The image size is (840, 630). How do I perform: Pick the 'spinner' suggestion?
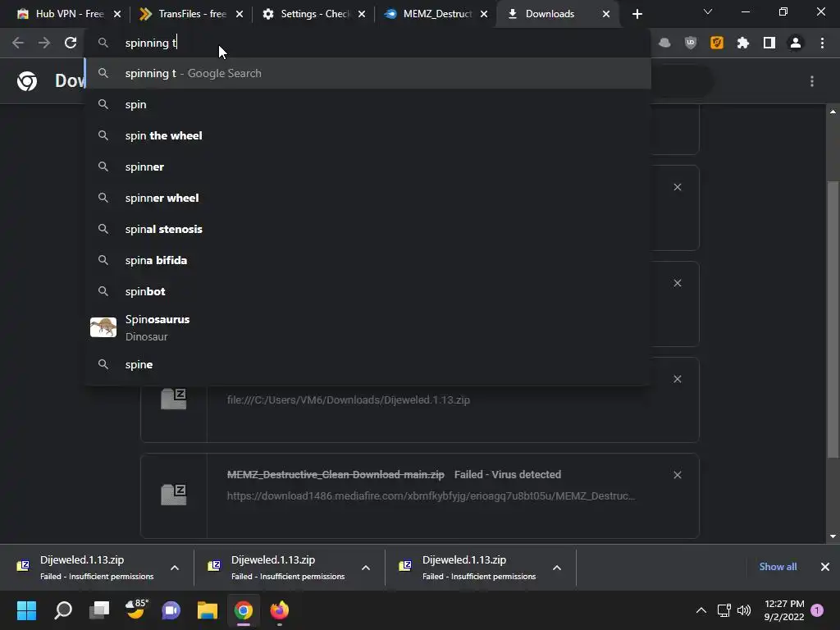[x=367, y=167]
